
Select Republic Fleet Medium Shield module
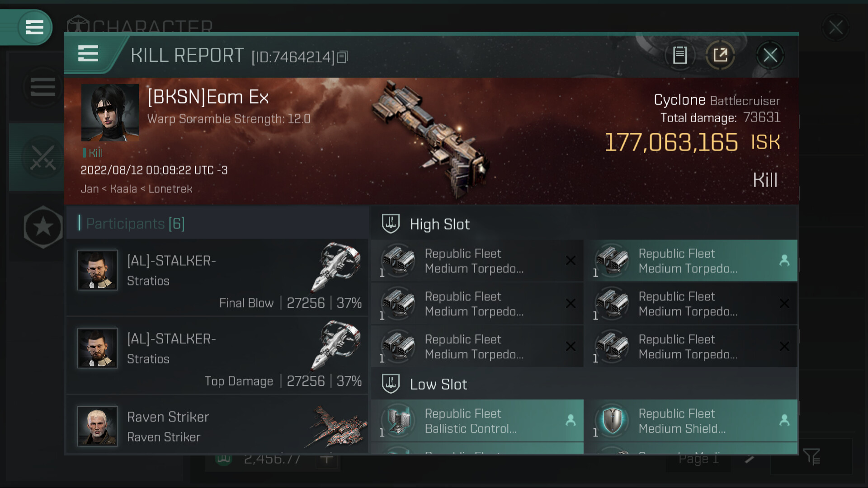(690, 421)
